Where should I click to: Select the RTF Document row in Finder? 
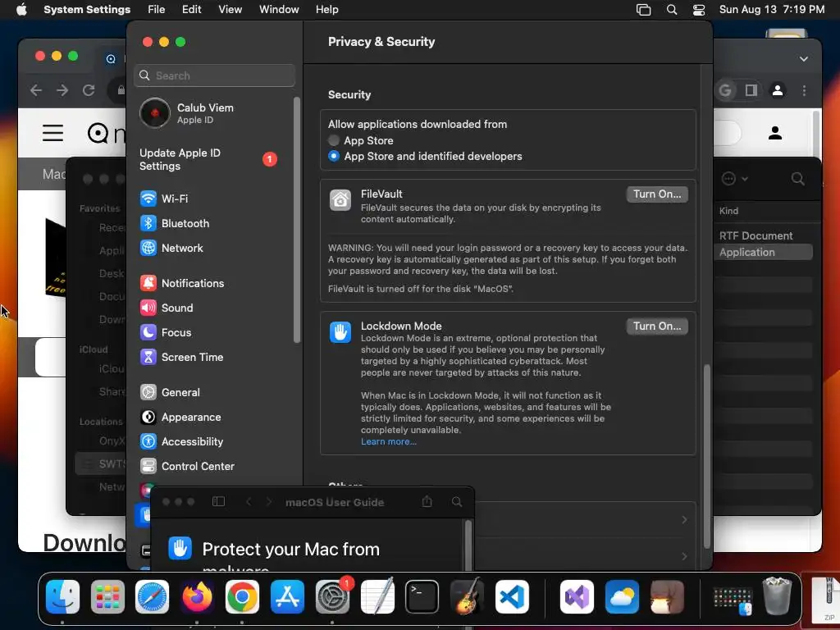click(764, 235)
